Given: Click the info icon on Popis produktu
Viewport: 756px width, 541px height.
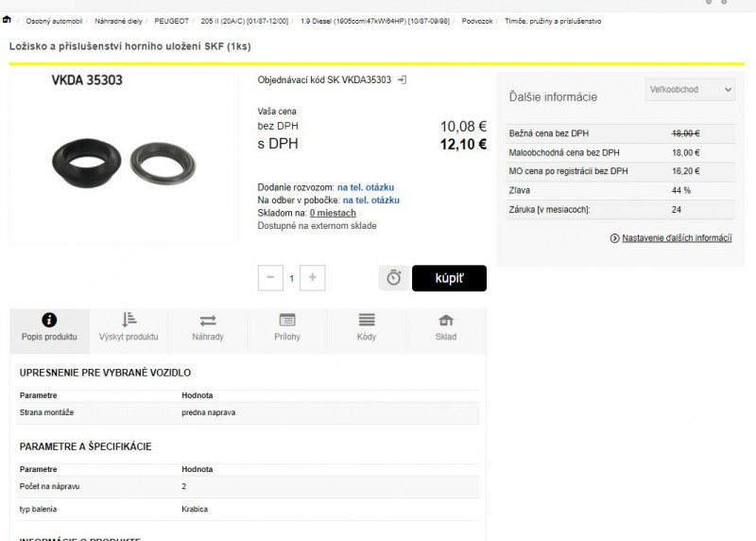Looking at the screenshot, I should coord(49,321).
